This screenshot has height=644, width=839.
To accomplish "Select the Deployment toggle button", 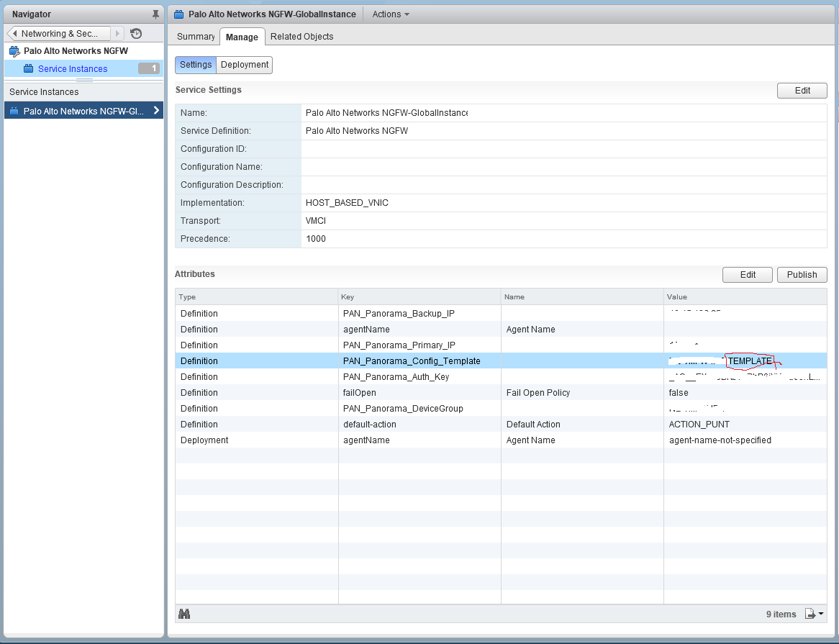I will pyautogui.click(x=245, y=65).
